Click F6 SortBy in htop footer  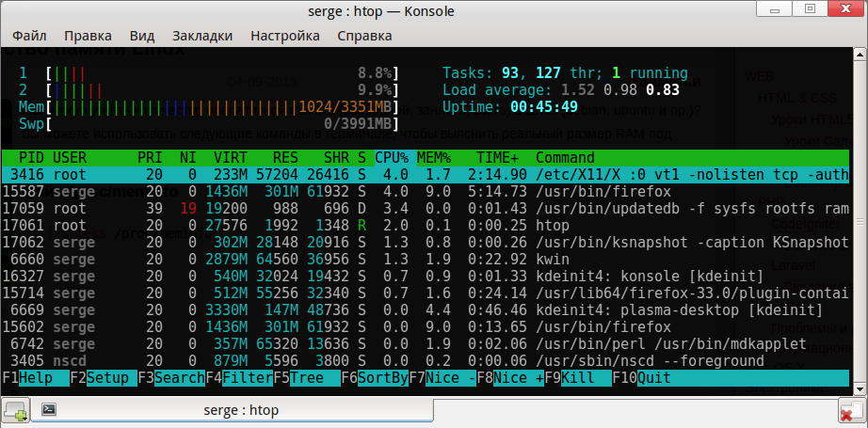click(x=375, y=378)
